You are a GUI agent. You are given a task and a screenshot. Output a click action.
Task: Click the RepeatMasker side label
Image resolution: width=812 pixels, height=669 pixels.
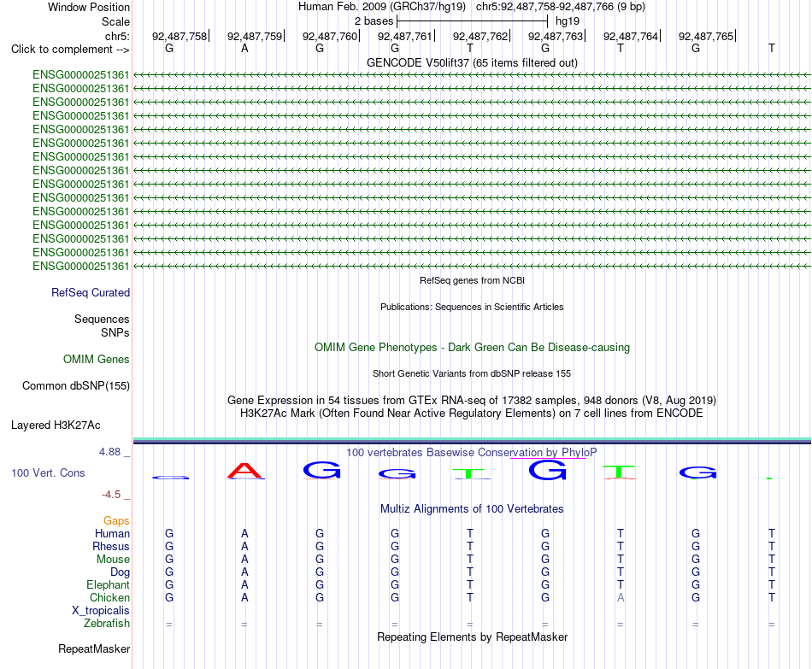pos(94,649)
